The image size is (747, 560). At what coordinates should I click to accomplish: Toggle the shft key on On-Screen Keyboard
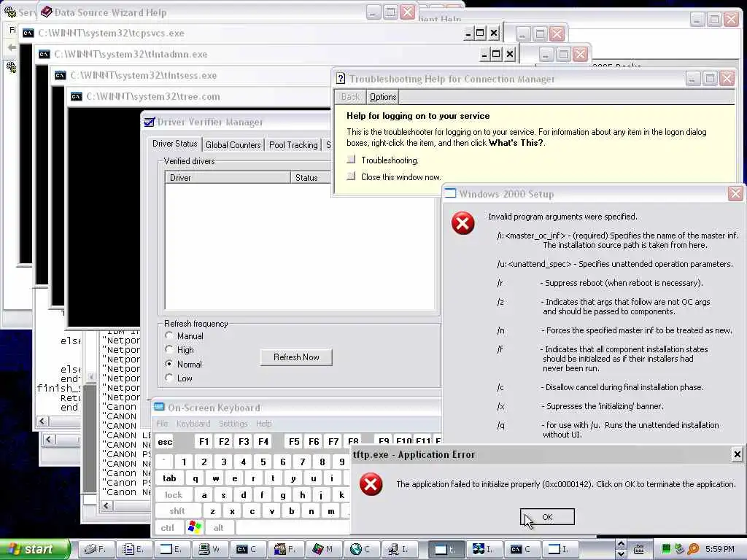tap(177, 511)
